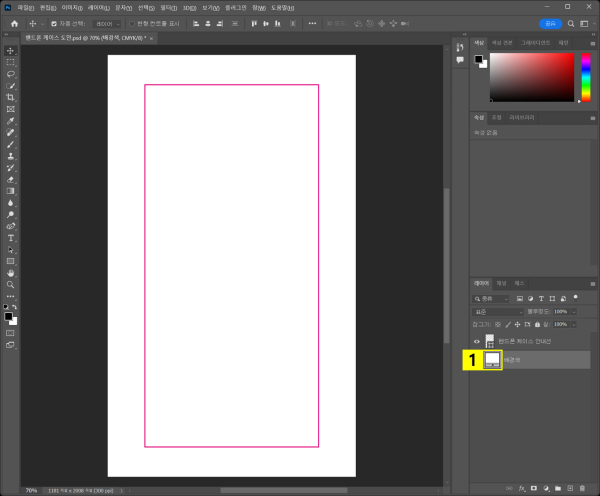Select the Lasso tool
The image size is (600, 496).
11,74
